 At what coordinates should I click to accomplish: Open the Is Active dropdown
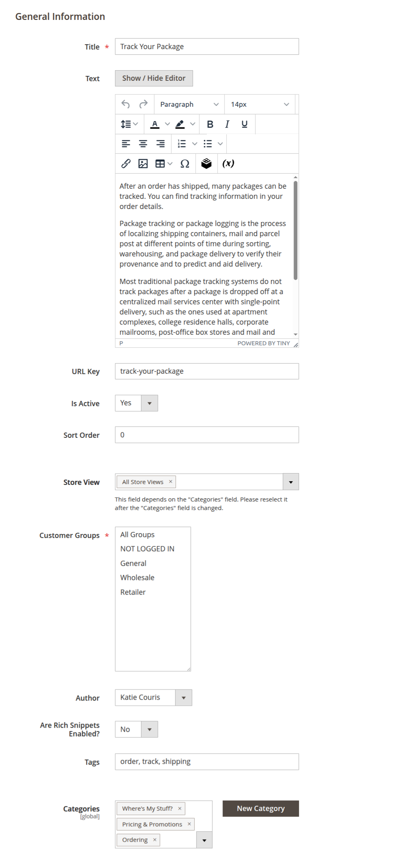[149, 403]
